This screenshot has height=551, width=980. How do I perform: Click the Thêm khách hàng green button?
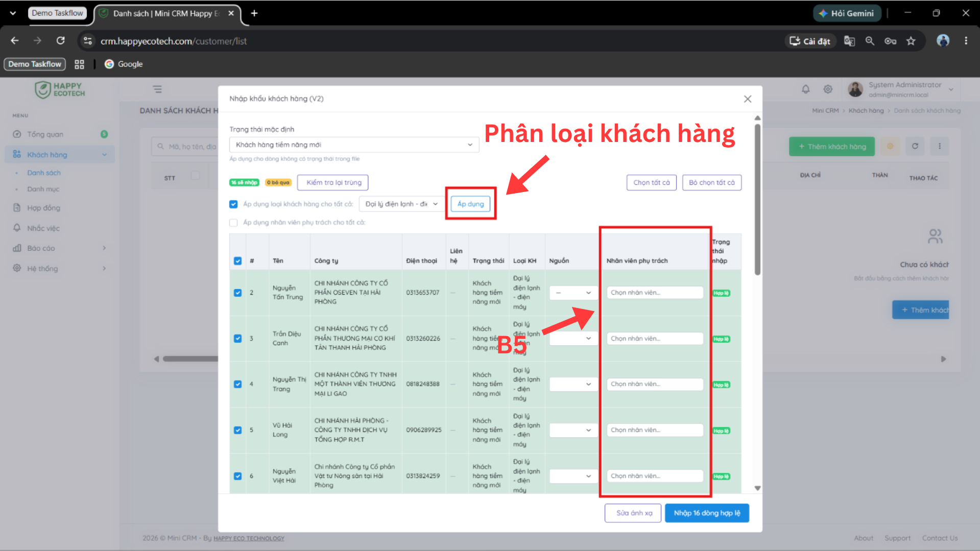click(831, 147)
